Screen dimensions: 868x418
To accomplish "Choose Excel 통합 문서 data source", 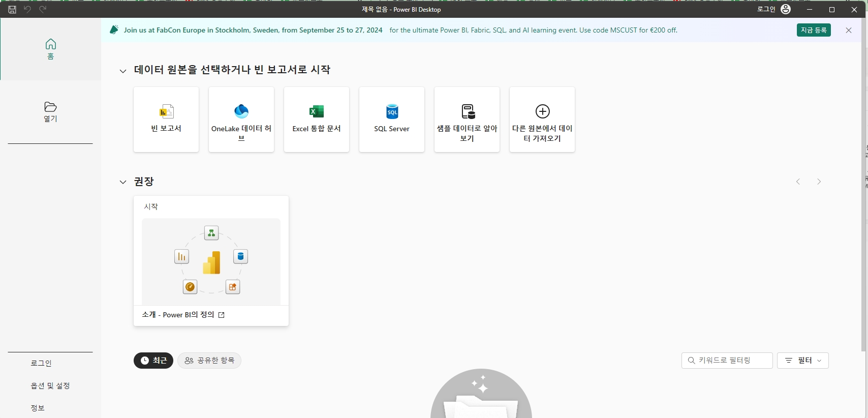I will click(317, 120).
